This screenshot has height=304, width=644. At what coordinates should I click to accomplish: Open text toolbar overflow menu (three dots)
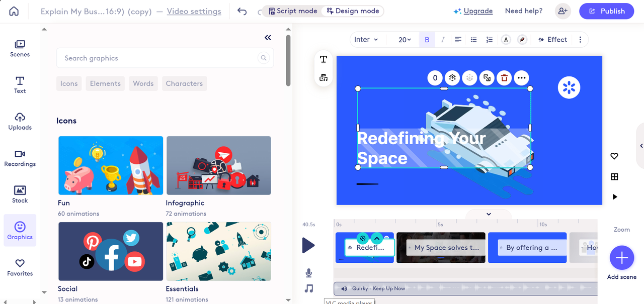click(x=580, y=40)
